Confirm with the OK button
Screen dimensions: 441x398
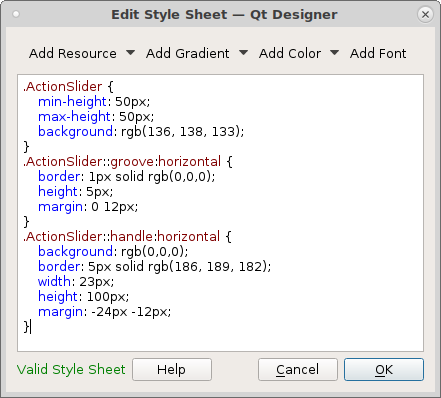click(x=384, y=369)
